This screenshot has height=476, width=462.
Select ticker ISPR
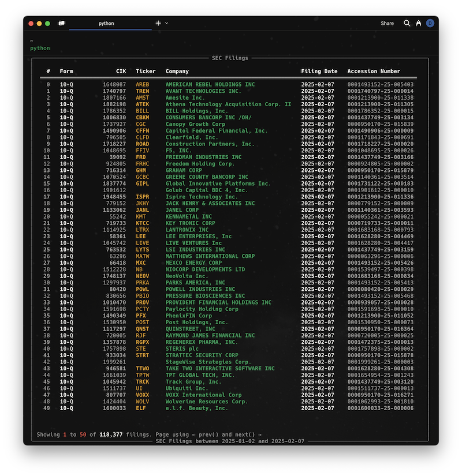tap(142, 197)
